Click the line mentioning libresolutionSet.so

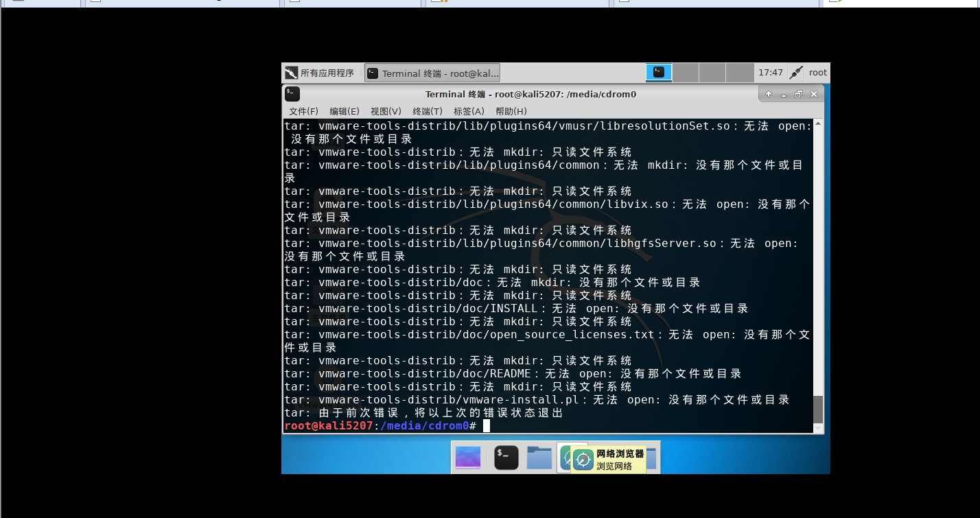[548, 132]
